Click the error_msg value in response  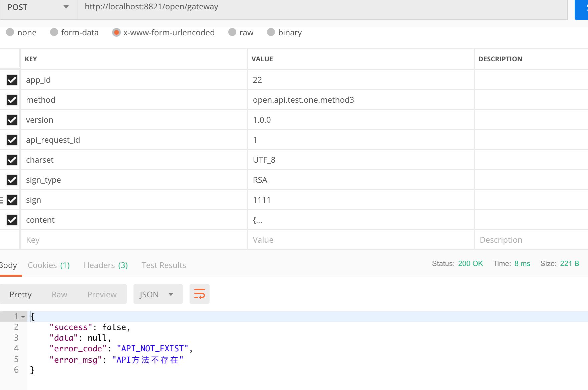pos(148,360)
